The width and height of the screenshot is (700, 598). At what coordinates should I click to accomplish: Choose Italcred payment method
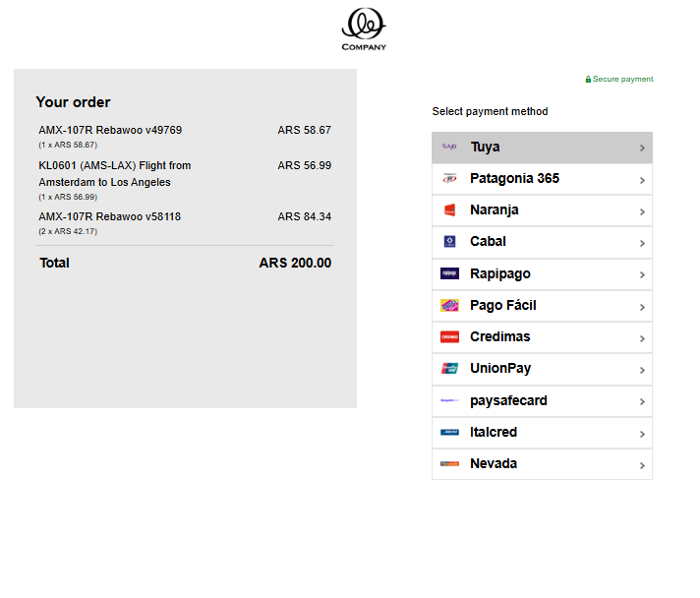click(x=542, y=433)
